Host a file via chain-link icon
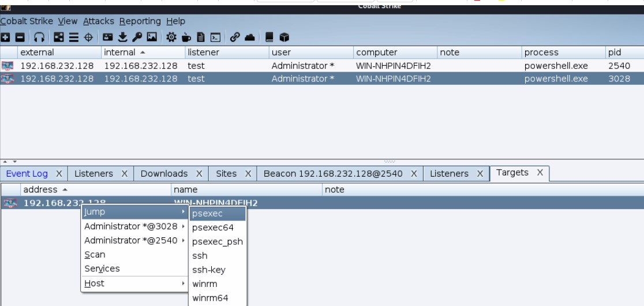644x306 pixels. (235, 38)
